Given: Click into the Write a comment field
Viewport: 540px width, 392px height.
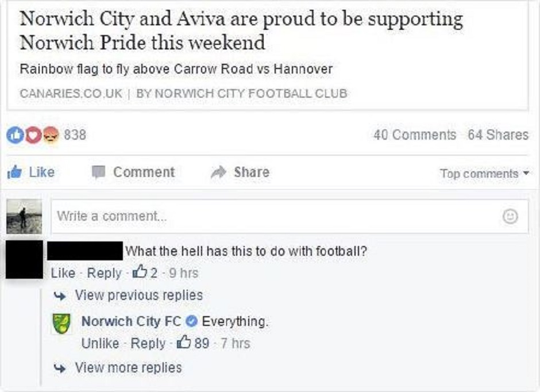Looking at the screenshot, I should click(x=276, y=217).
